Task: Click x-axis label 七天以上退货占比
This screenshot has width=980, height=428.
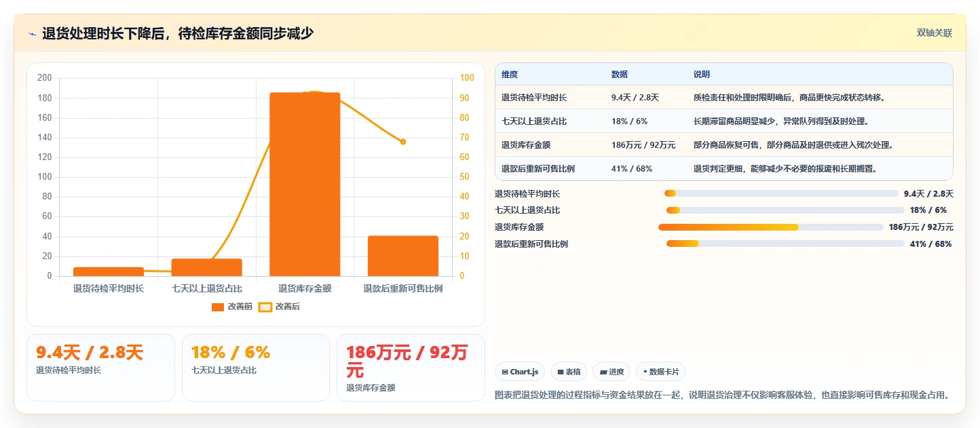Action: (207, 288)
